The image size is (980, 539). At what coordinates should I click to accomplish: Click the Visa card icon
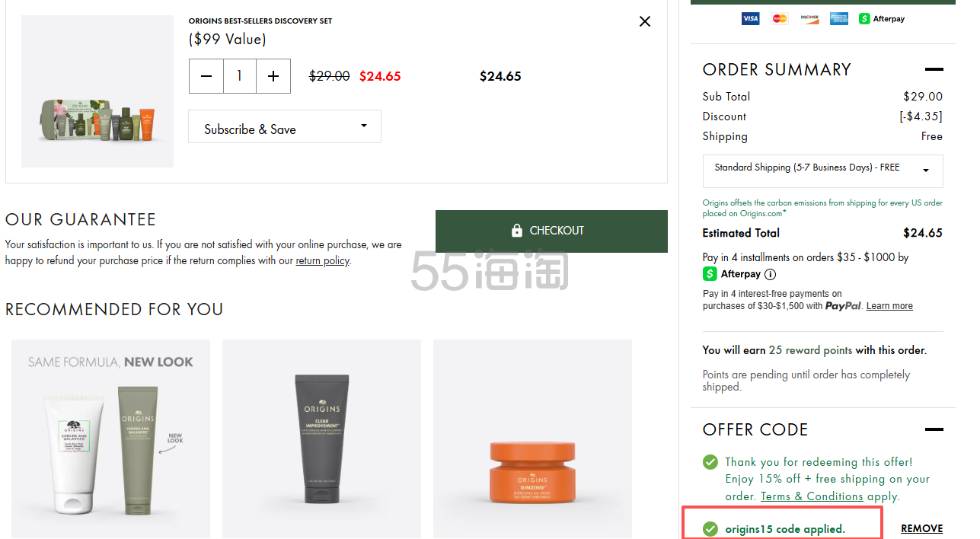tap(750, 18)
